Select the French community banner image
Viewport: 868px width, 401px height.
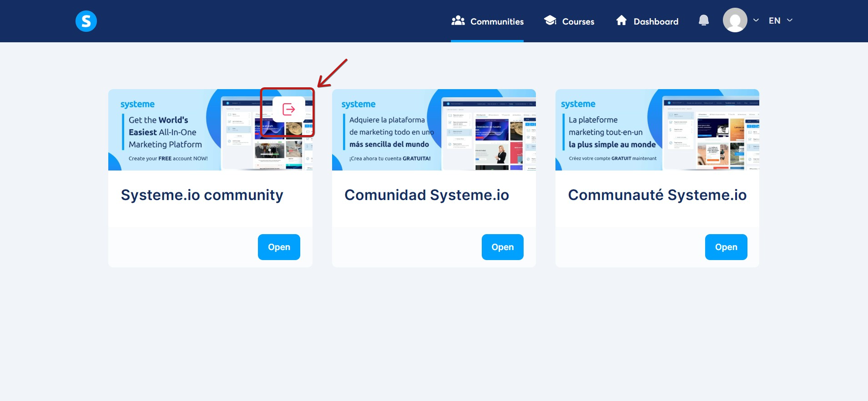[657, 130]
